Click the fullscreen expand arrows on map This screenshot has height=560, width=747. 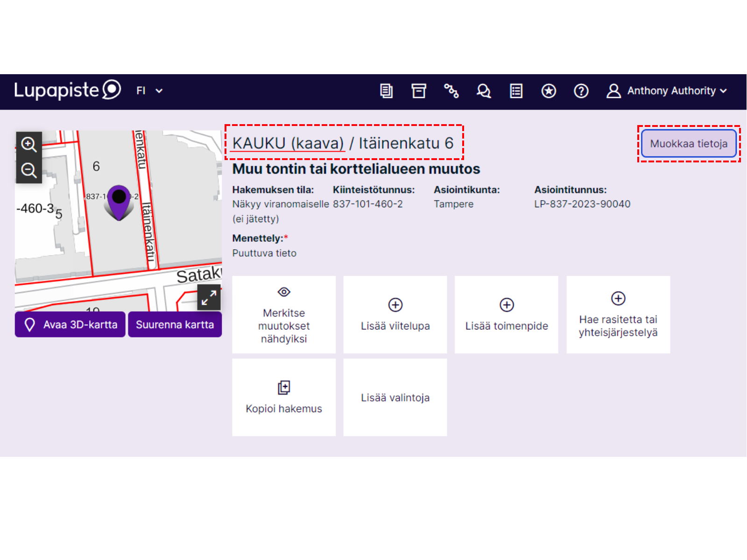pos(209,298)
